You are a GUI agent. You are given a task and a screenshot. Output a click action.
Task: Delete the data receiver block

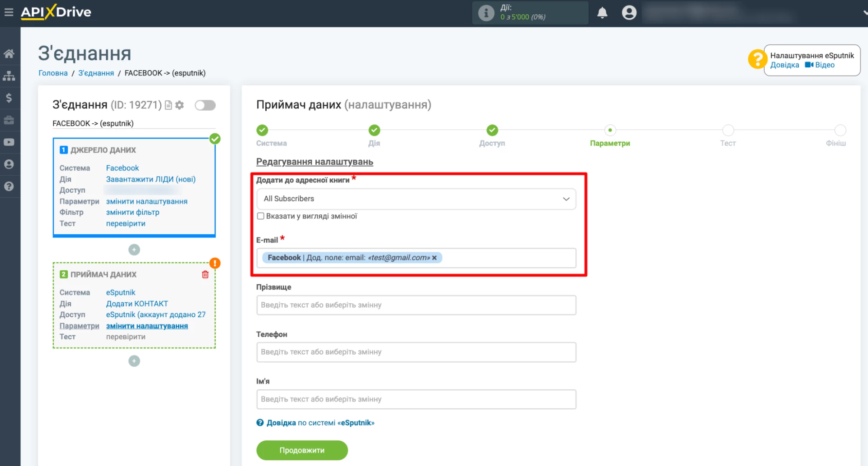pyautogui.click(x=205, y=275)
